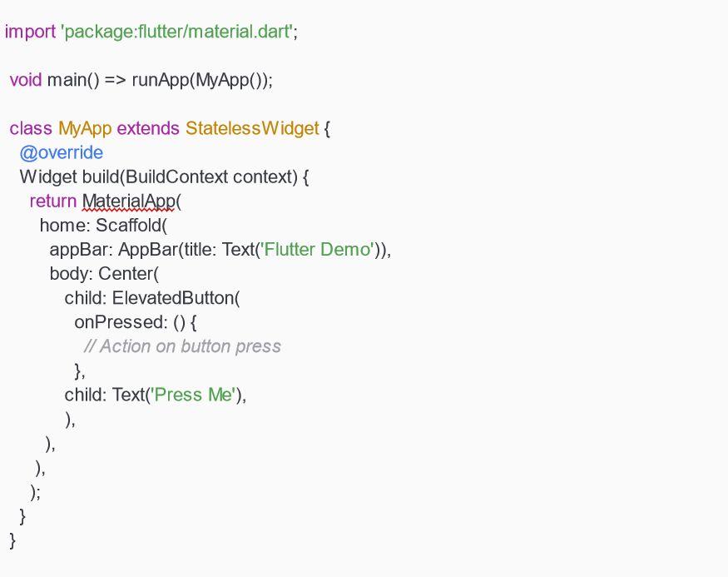Click the red-underlined MaterialApp word

pyautogui.click(x=128, y=201)
